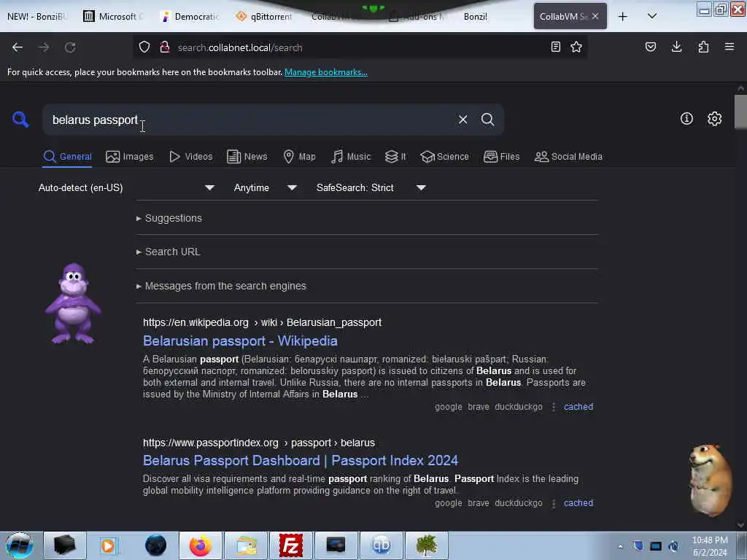Reload the current page
The height and width of the screenshot is (560, 747).
click(x=70, y=47)
